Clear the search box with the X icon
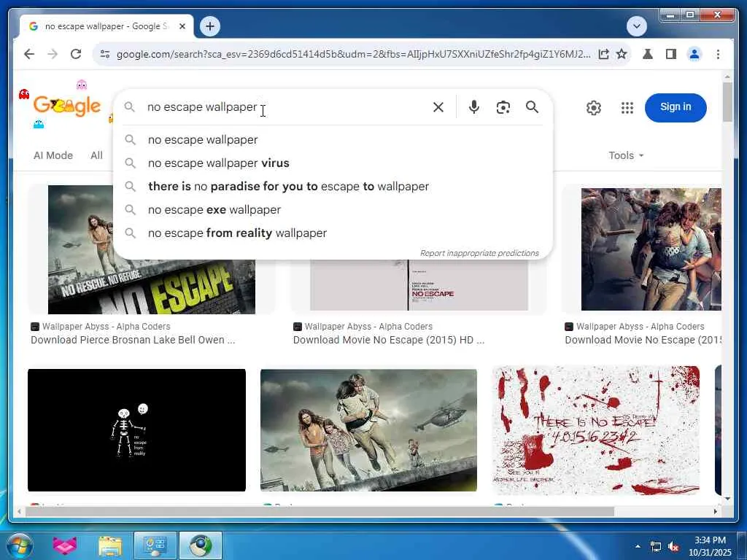 tap(438, 107)
